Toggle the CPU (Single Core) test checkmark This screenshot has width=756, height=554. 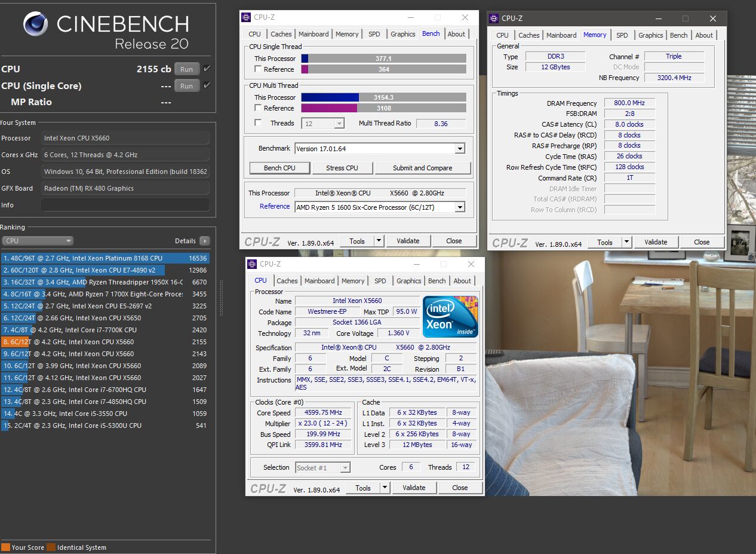point(207,85)
